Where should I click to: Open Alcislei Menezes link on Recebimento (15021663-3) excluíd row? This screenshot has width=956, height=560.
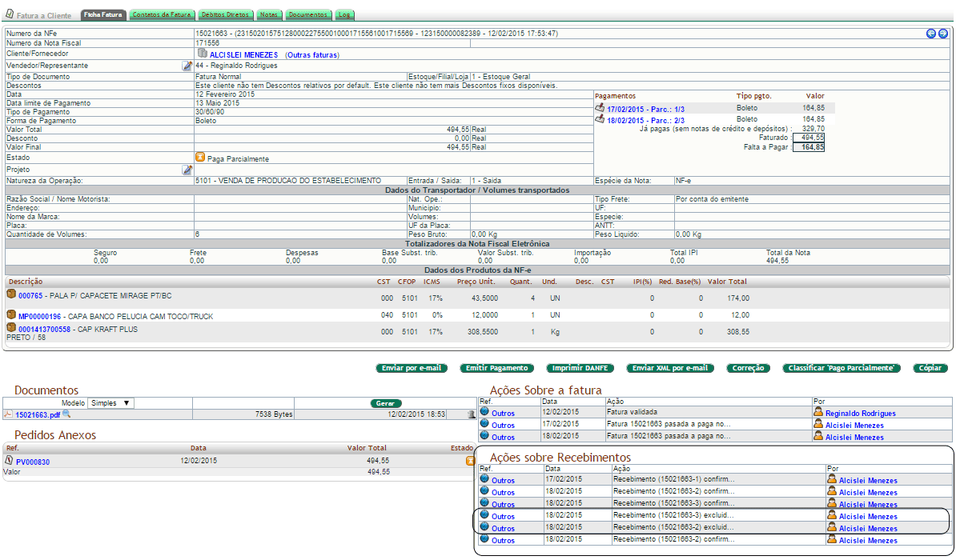point(868,516)
